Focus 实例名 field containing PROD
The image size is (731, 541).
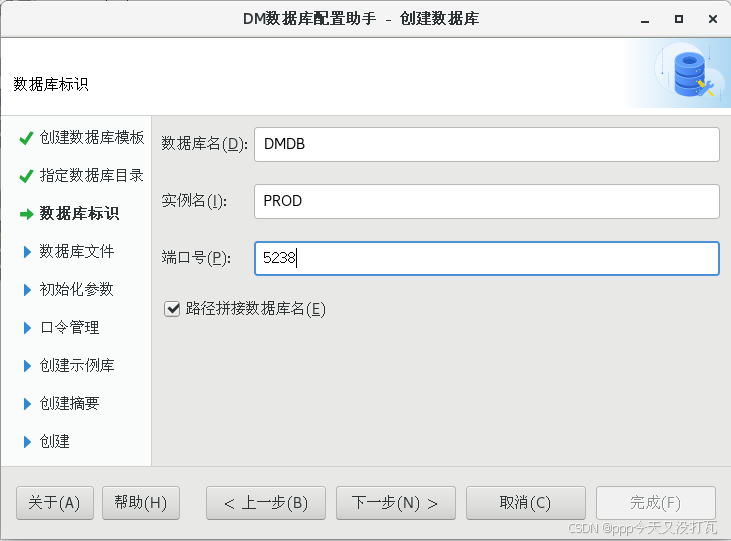pos(487,201)
